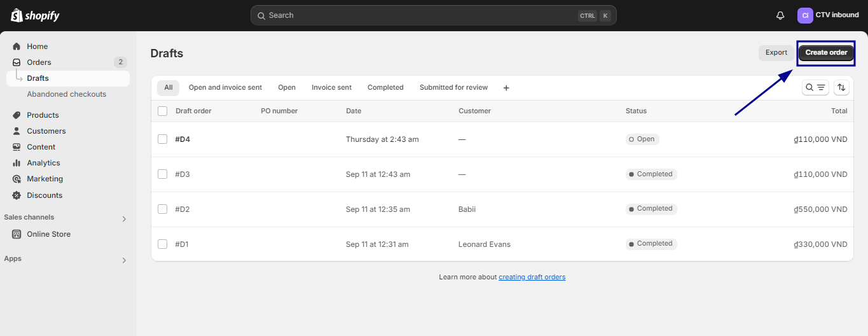Click the Customers person icon

point(17,131)
